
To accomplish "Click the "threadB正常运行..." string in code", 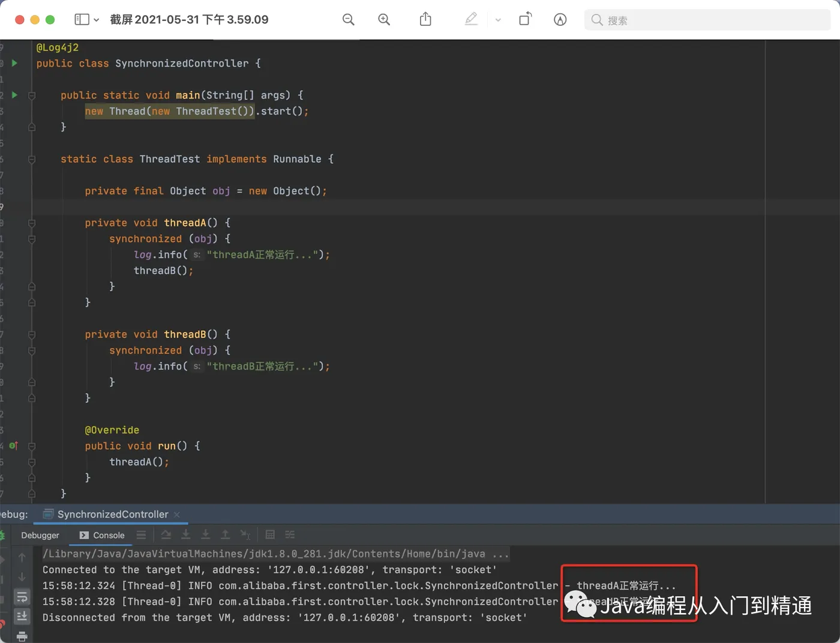I will [x=262, y=366].
